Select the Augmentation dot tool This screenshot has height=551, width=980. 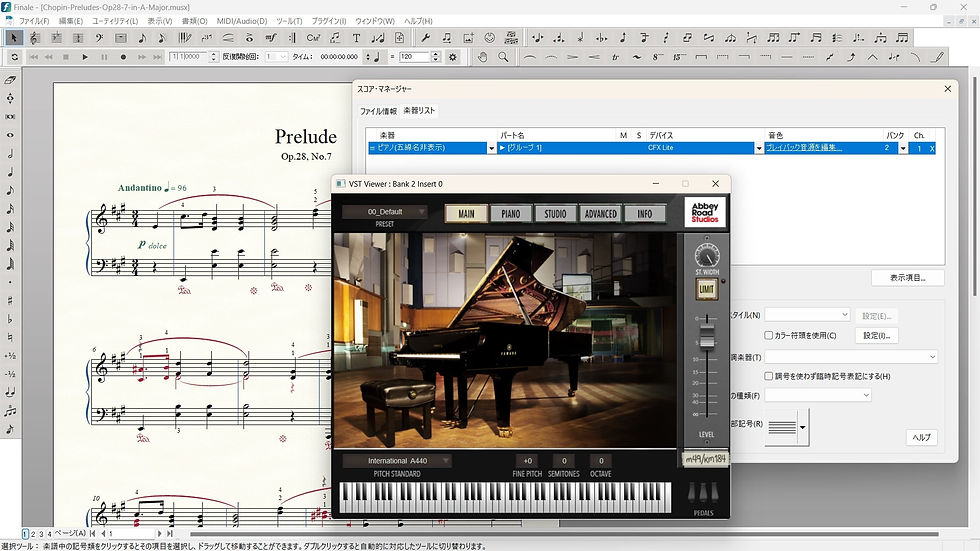pyautogui.click(x=10, y=282)
